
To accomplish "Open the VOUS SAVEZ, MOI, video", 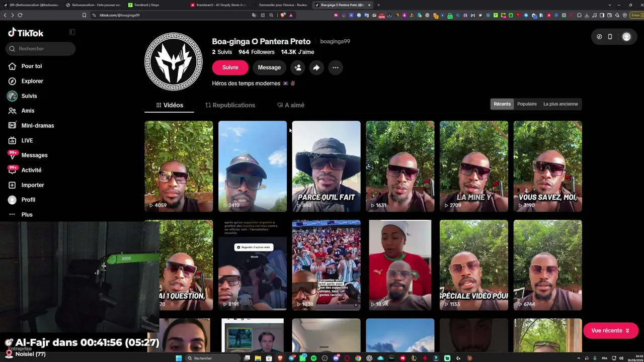I will (547, 166).
